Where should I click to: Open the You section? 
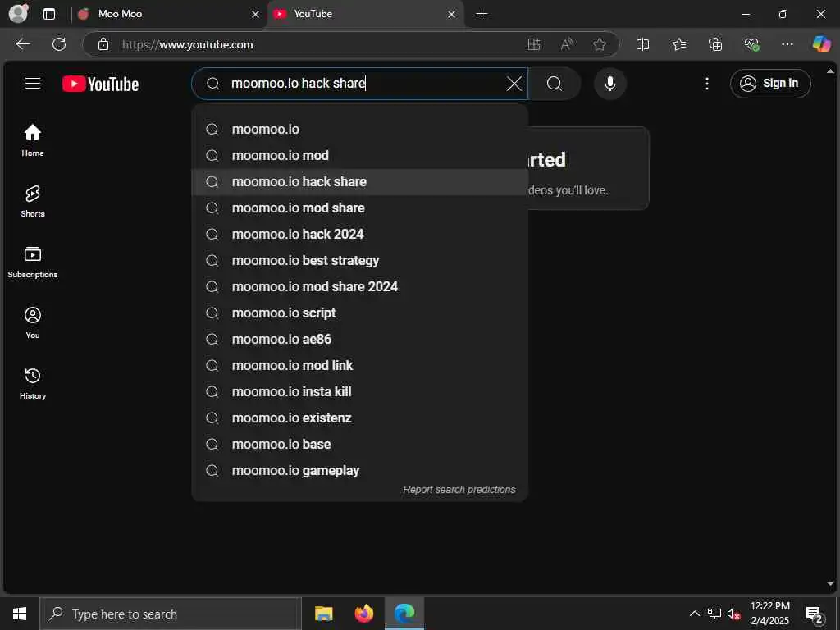click(x=33, y=322)
